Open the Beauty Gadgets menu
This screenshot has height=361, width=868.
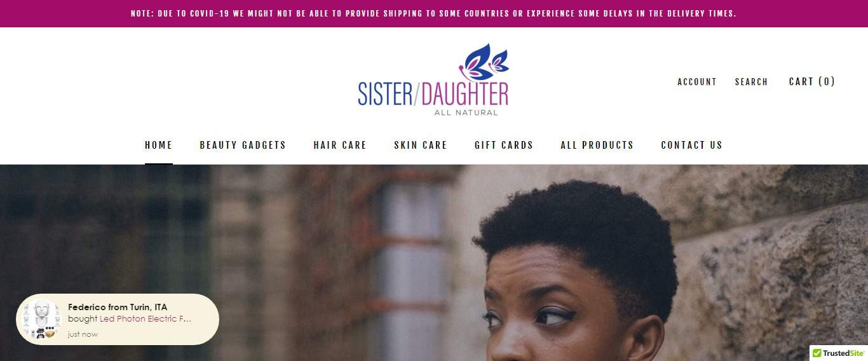(243, 145)
